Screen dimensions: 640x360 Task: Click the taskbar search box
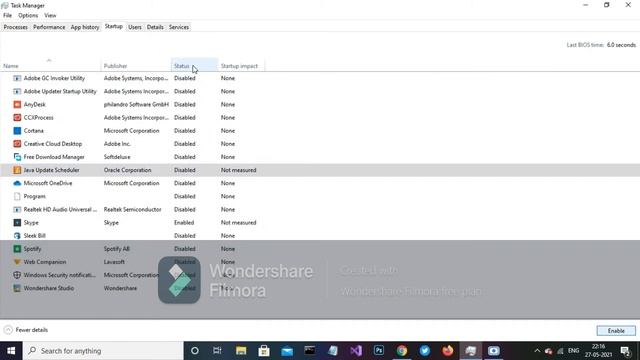coord(103,351)
